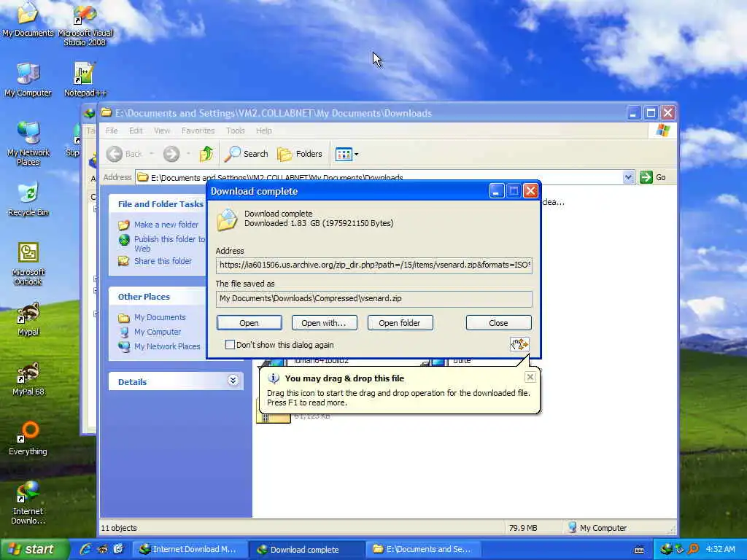
Task: Go to My Computer in Other Places
Action: 158,332
